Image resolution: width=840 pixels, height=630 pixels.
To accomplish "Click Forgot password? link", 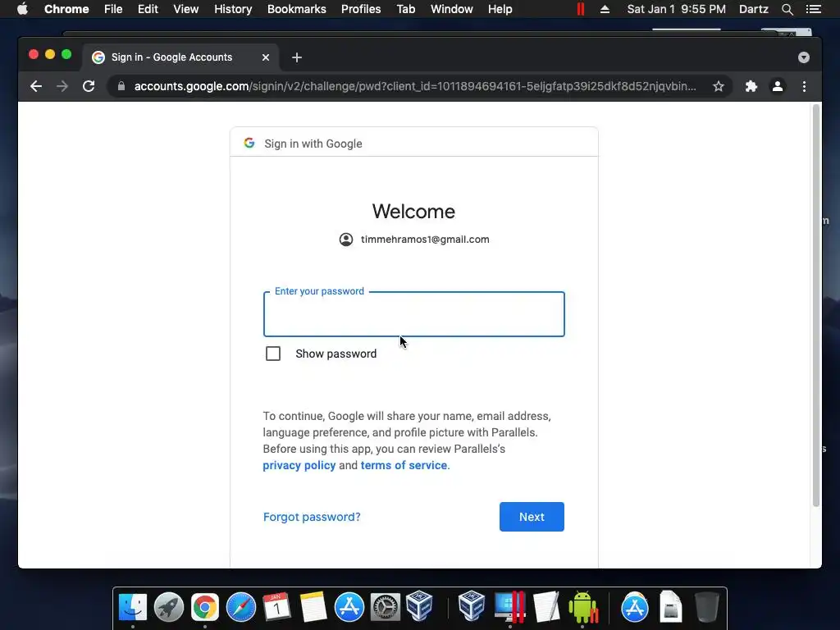I will pos(312,517).
